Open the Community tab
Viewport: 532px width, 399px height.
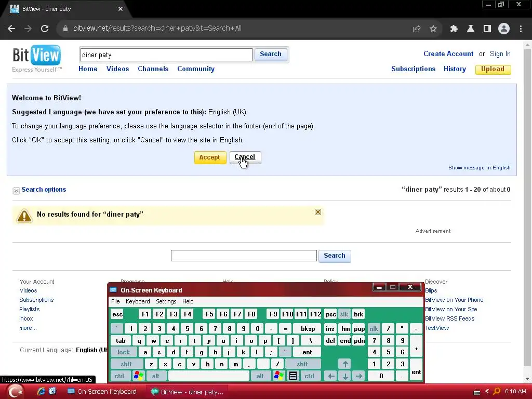point(196,69)
